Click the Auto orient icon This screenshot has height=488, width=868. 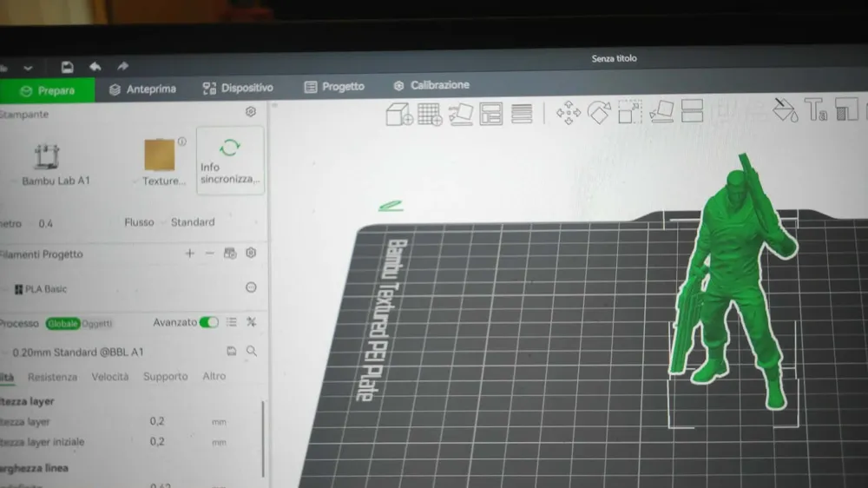[460, 114]
